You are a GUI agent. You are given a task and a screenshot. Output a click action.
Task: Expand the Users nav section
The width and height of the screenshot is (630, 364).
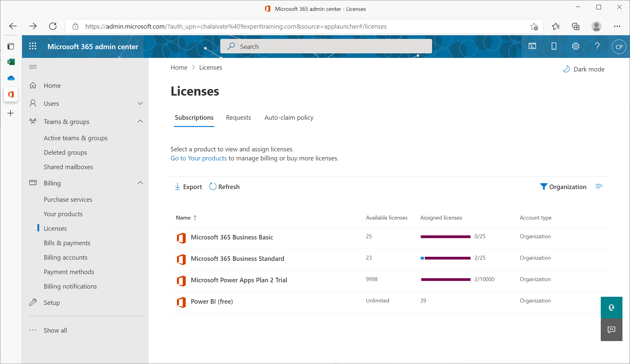140,103
